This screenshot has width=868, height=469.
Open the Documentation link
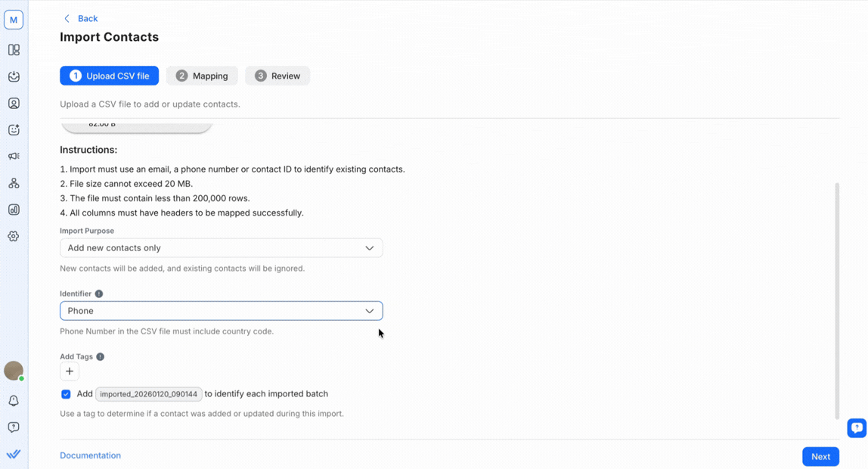click(x=90, y=455)
